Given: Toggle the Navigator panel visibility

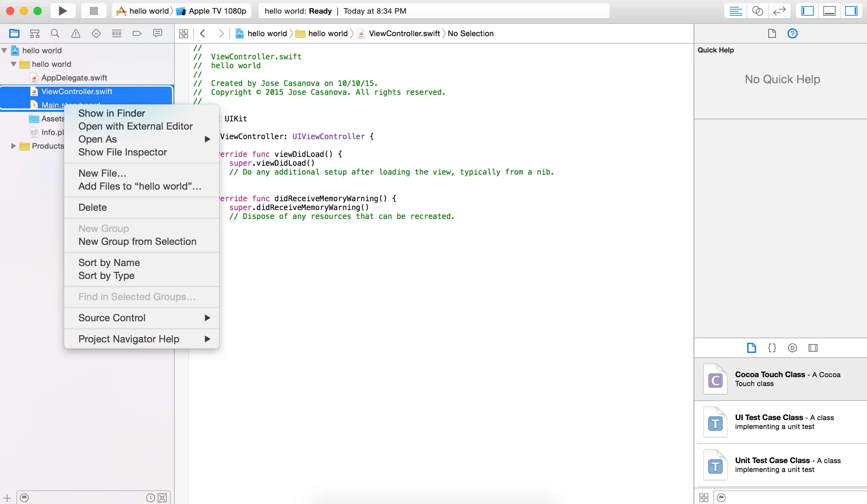Looking at the screenshot, I should pos(807,11).
